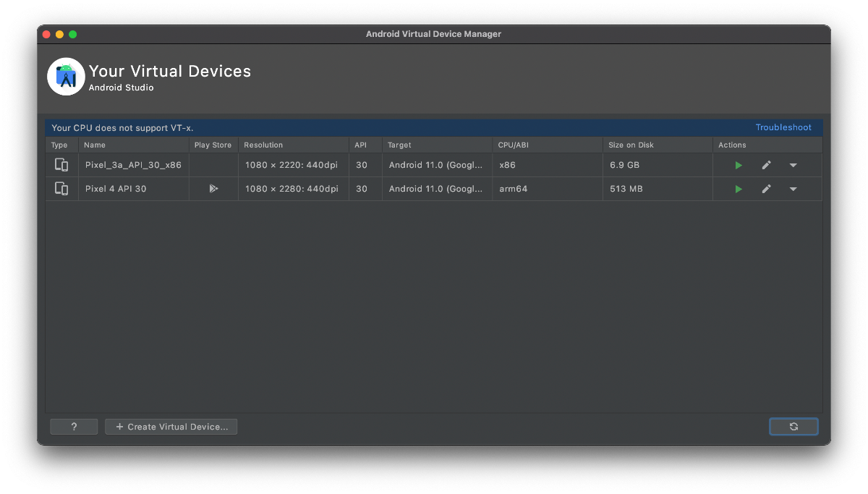Sort by Play Store column header
868x494 pixels.
(x=213, y=145)
